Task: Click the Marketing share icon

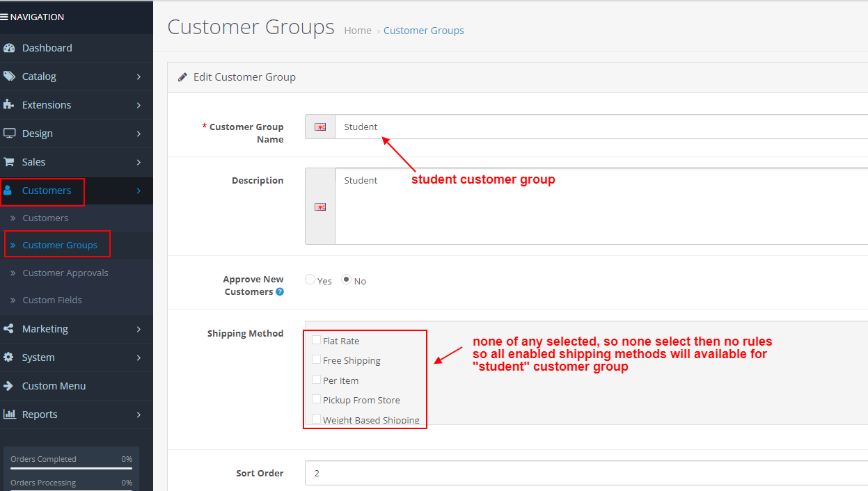Action: coord(8,329)
